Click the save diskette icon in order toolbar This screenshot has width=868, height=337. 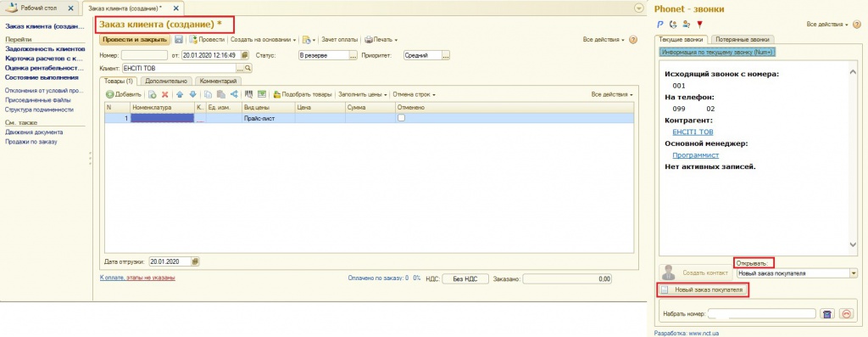[179, 40]
